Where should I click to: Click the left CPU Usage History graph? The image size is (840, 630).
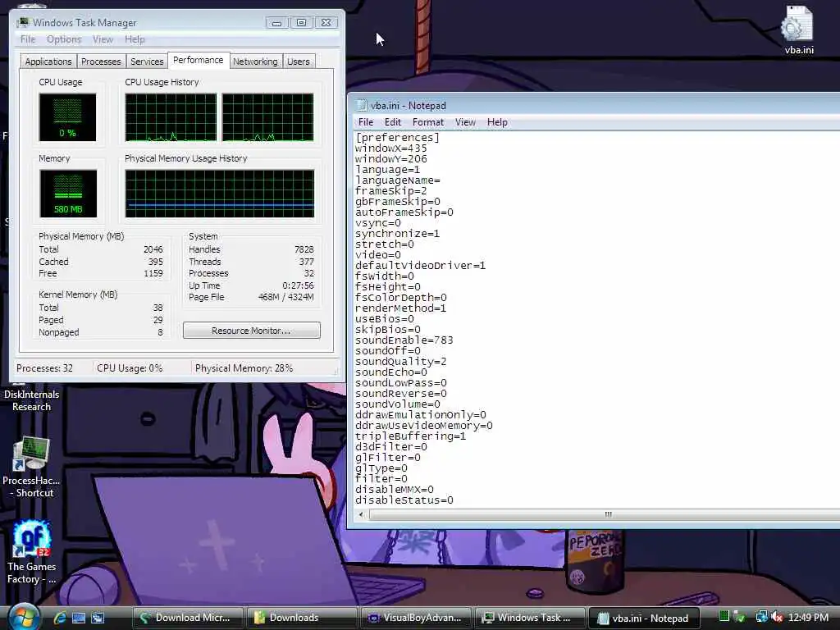click(x=171, y=117)
